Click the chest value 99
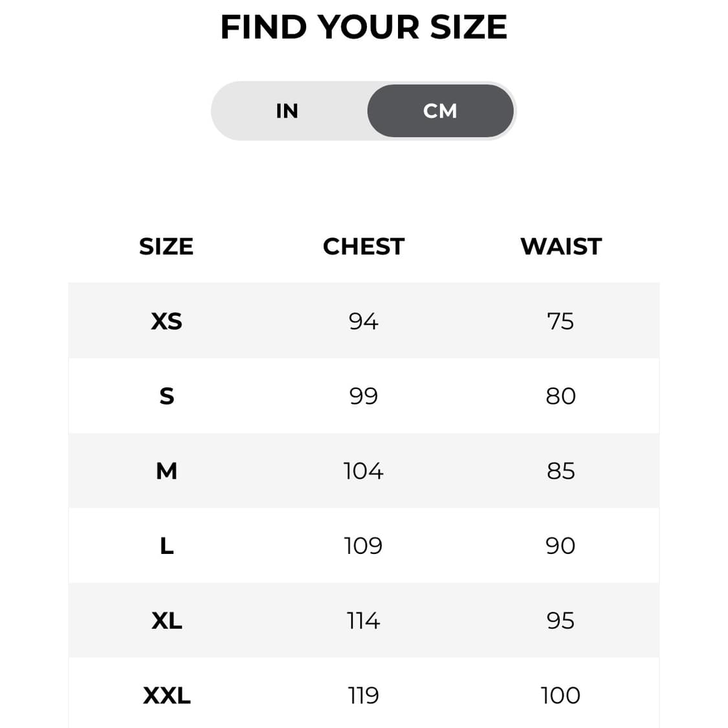Viewport: 728px width, 728px height. pos(364,396)
